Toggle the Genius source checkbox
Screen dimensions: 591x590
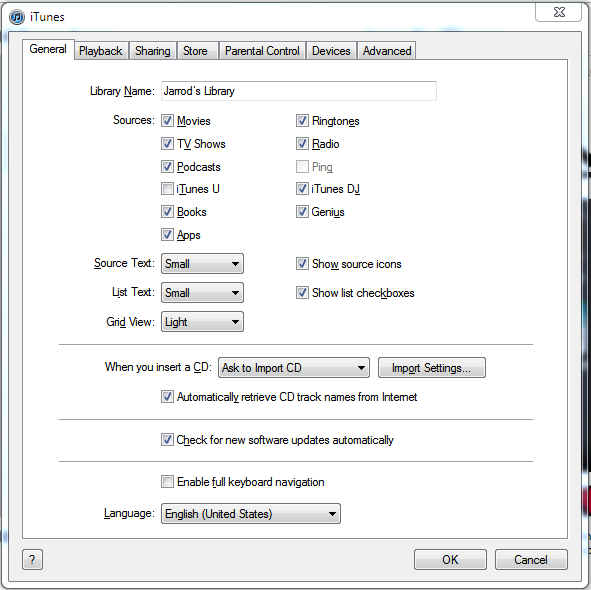[302, 211]
